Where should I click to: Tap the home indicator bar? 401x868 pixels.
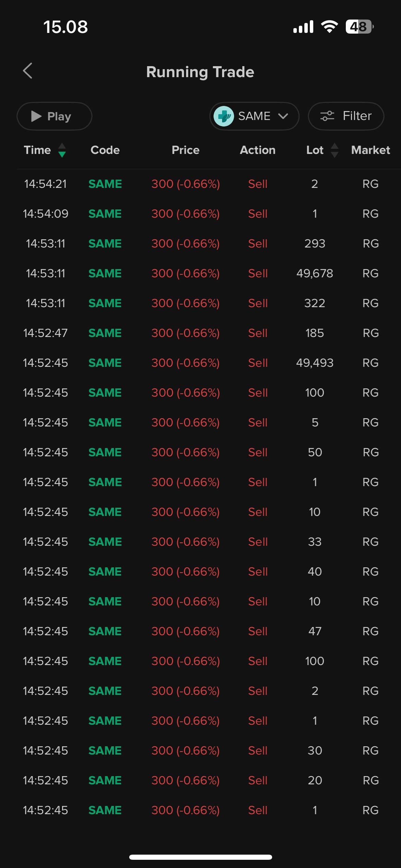(200, 857)
